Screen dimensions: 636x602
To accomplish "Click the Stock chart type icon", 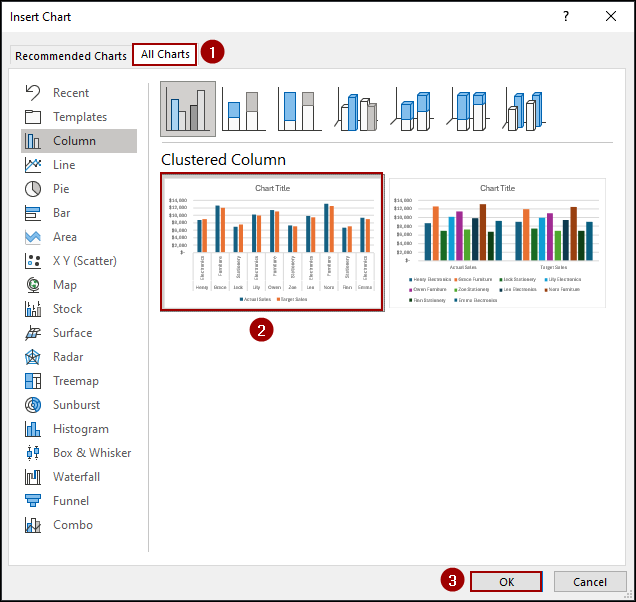I will 33,309.
